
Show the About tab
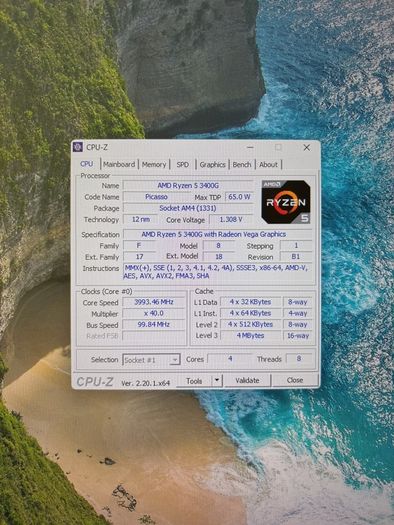coord(268,164)
